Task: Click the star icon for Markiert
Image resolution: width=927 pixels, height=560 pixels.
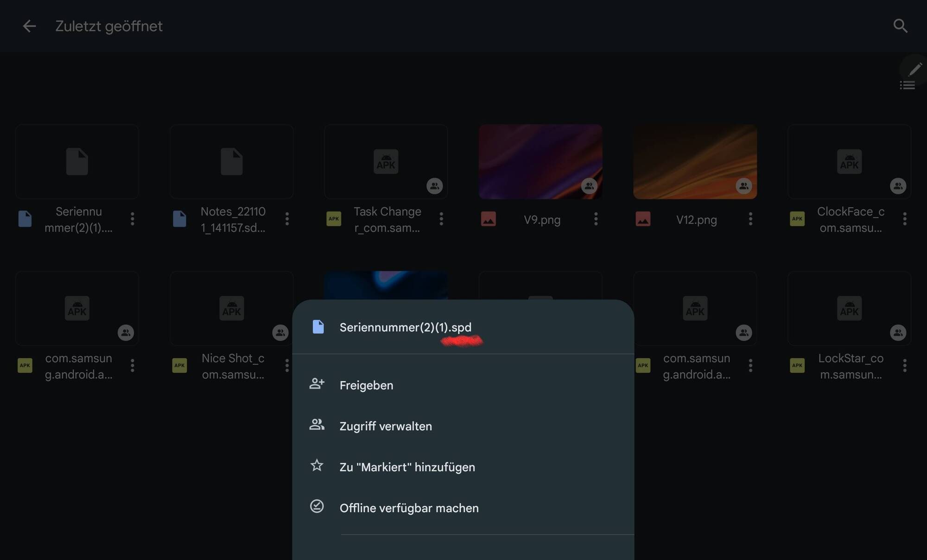Action: point(317,465)
